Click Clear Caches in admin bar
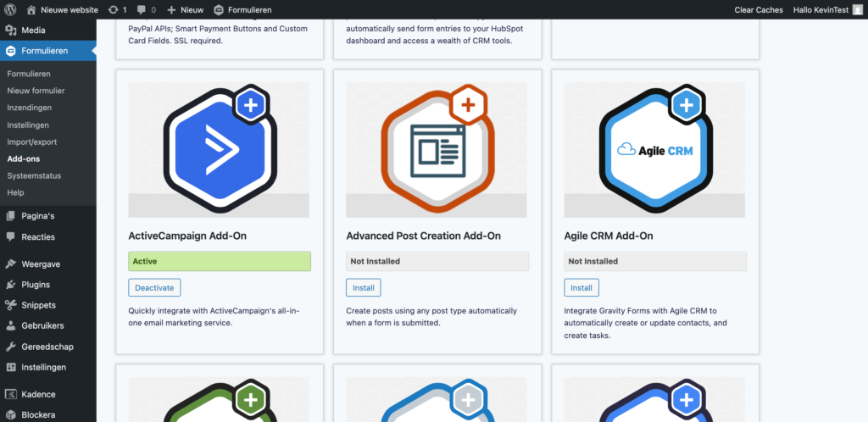 (x=759, y=9)
